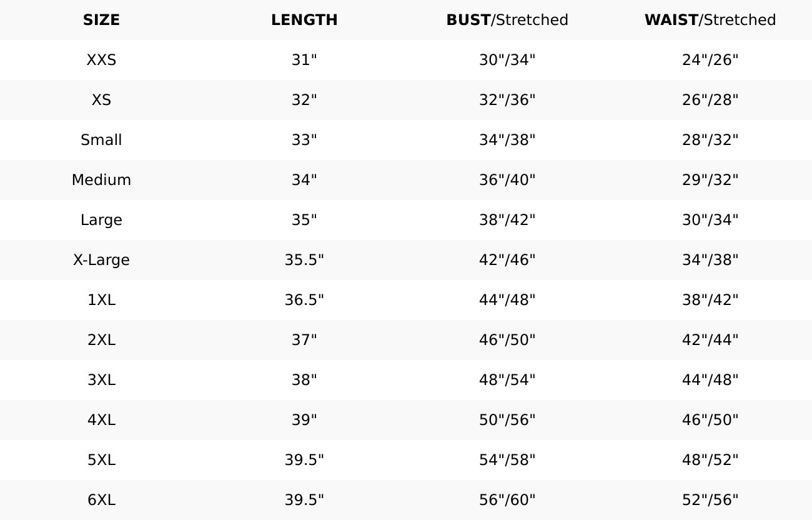The height and width of the screenshot is (520, 812).
Task: Select the 6XL size cell
Action: coord(101,500)
